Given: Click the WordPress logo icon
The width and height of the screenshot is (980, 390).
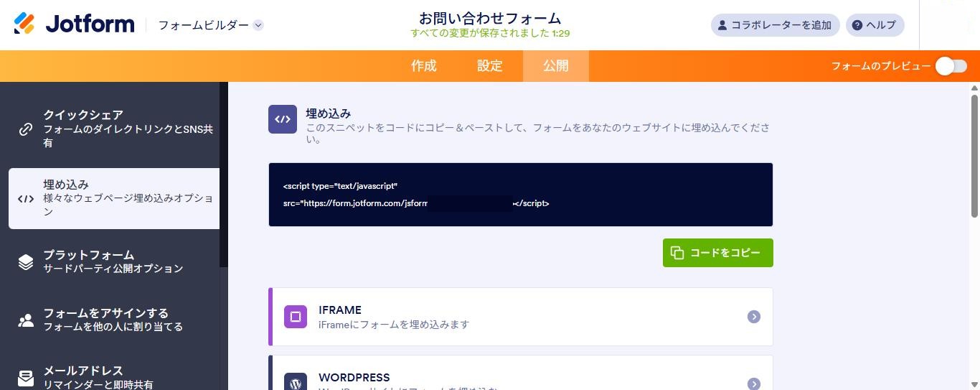Looking at the screenshot, I should pos(296,381).
